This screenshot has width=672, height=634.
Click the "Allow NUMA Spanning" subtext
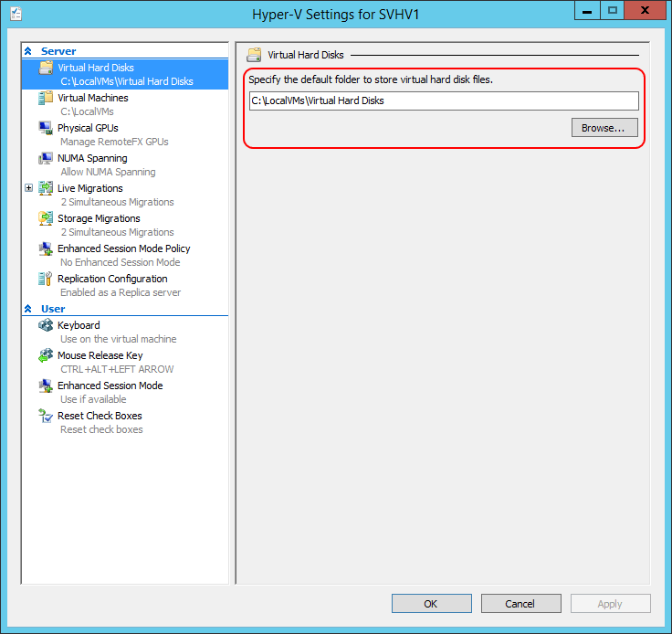click(108, 172)
